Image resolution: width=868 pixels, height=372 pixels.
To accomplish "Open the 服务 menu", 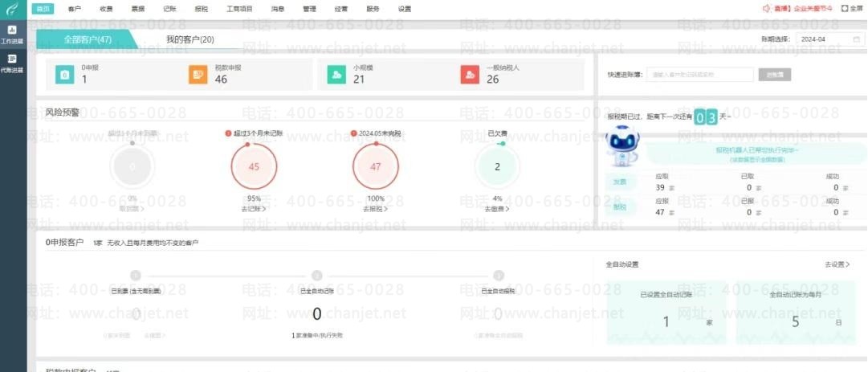I will [x=373, y=9].
